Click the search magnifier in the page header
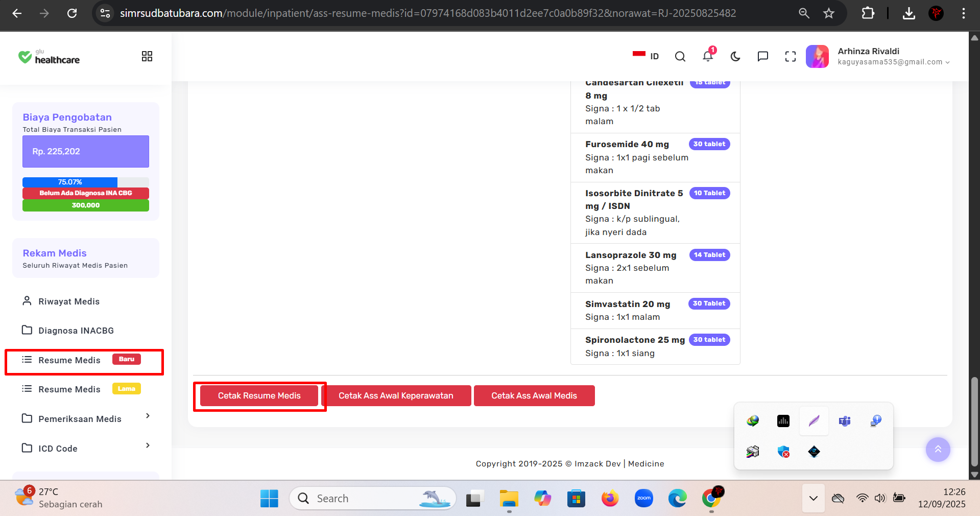Image resolution: width=980 pixels, height=516 pixels. [x=680, y=56]
